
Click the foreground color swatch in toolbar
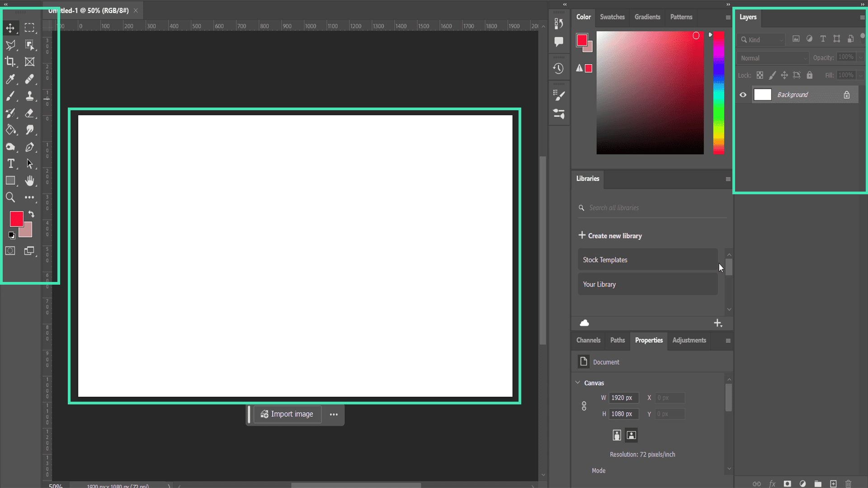(x=16, y=219)
